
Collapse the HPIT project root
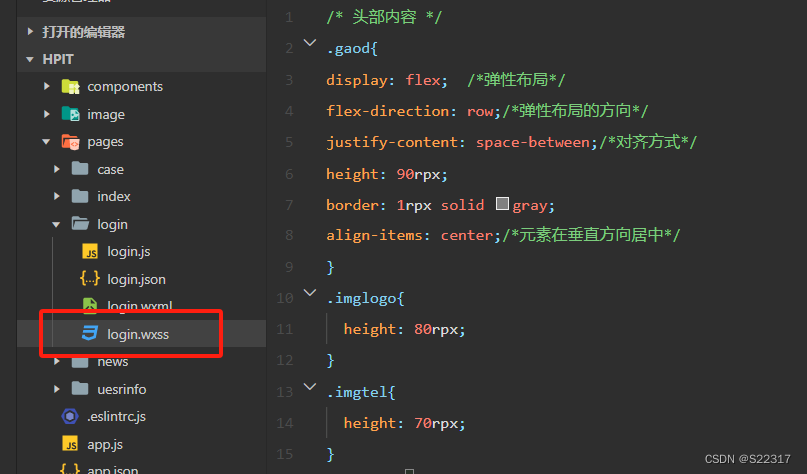30,60
